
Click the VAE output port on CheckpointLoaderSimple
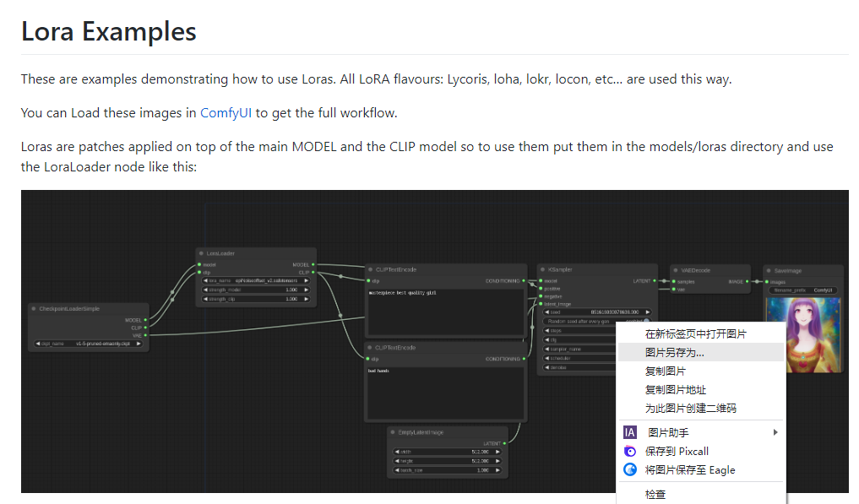click(x=145, y=335)
